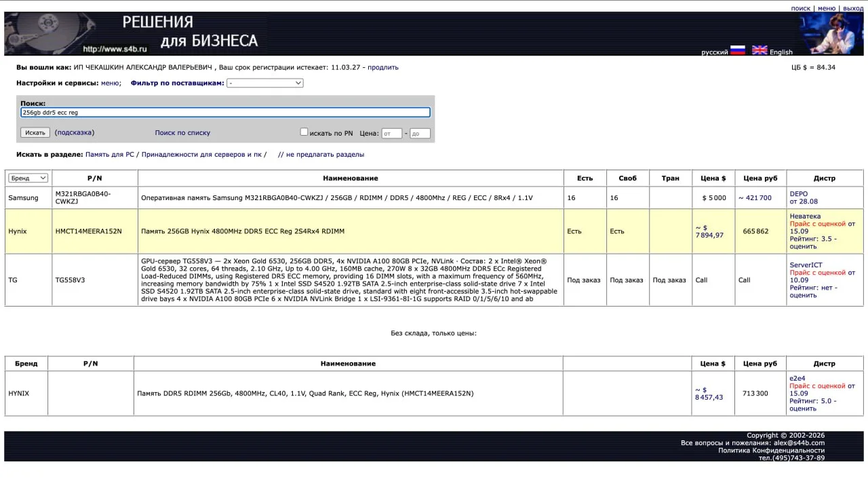Click 'Call' in TG row Цена $ column

[x=701, y=280]
